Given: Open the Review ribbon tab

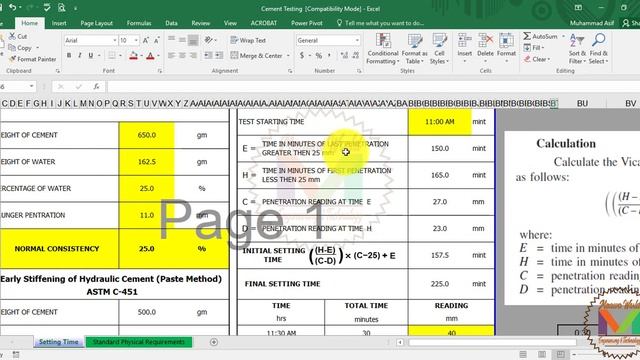Looking at the screenshot, I should point(201,23).
